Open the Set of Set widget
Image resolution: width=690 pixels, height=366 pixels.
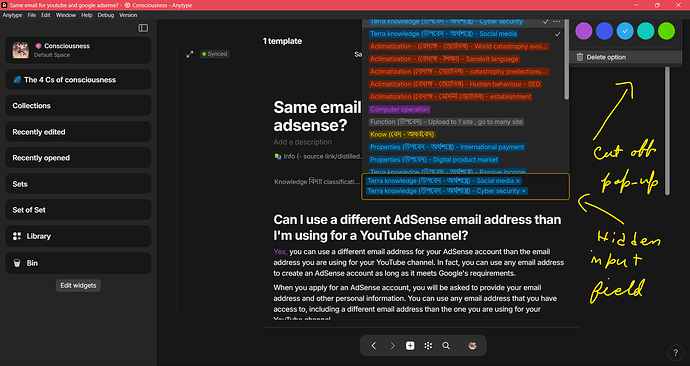78,210
